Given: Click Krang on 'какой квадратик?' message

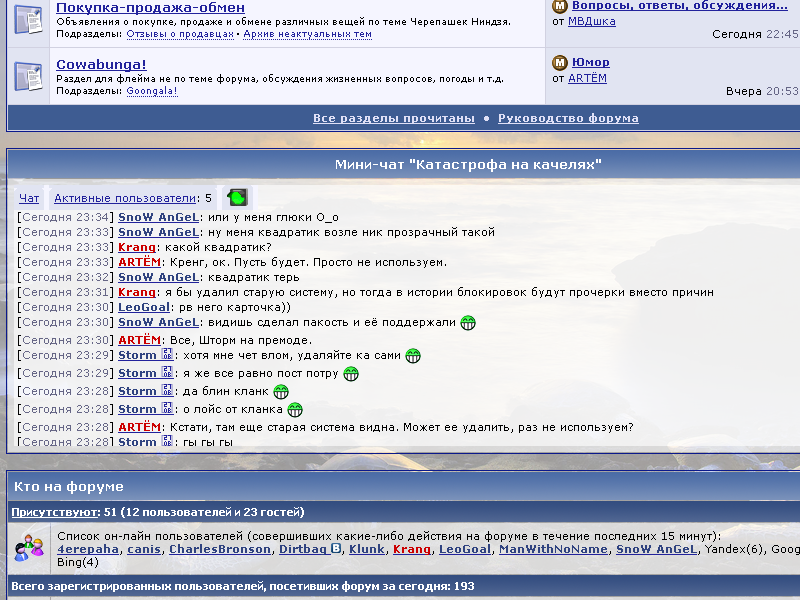Looking at the screenshot, I should 137,247.
